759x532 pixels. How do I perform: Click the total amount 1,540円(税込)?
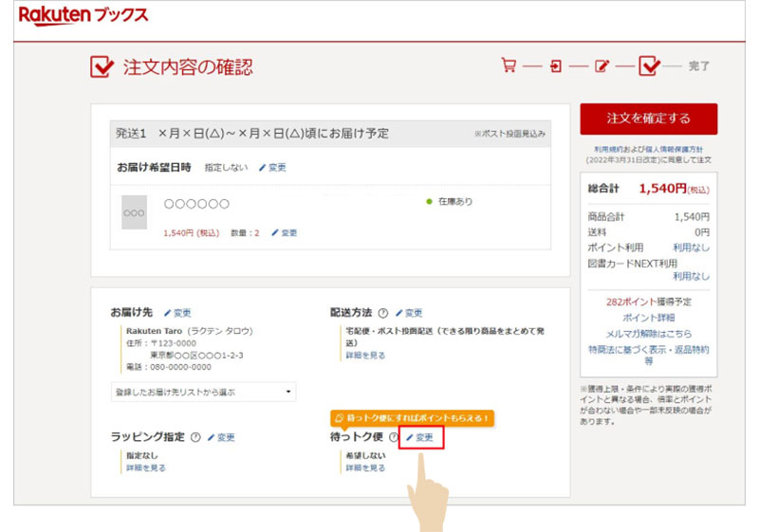pyautogui.click(x=674, y=189)
